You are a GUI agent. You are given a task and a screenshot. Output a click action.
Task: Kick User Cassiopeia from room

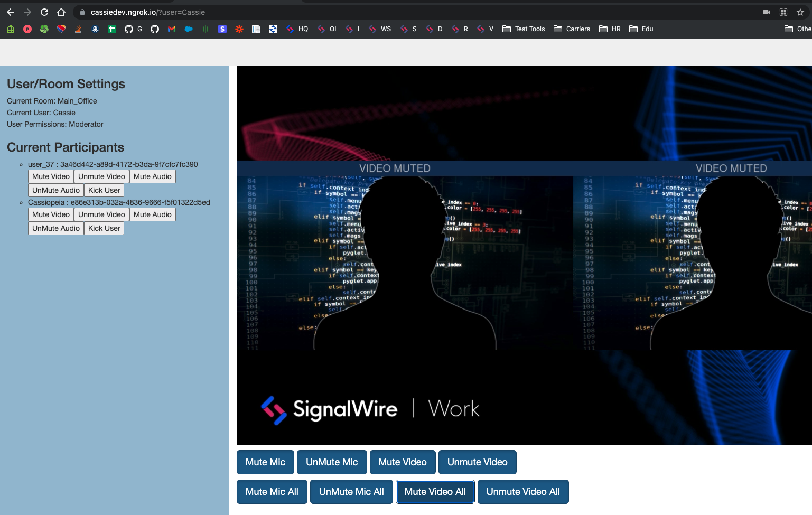[x=104, y=228]
